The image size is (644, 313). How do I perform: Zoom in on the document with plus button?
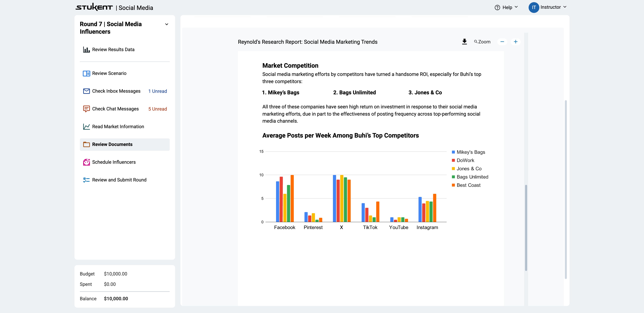click(515, 42)
